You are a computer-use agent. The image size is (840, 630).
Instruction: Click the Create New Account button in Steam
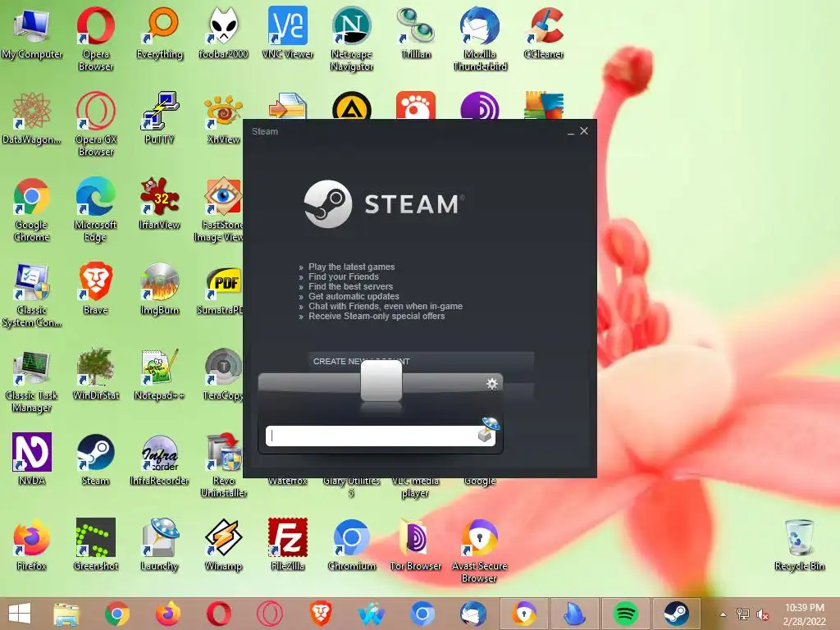[421, 362]
